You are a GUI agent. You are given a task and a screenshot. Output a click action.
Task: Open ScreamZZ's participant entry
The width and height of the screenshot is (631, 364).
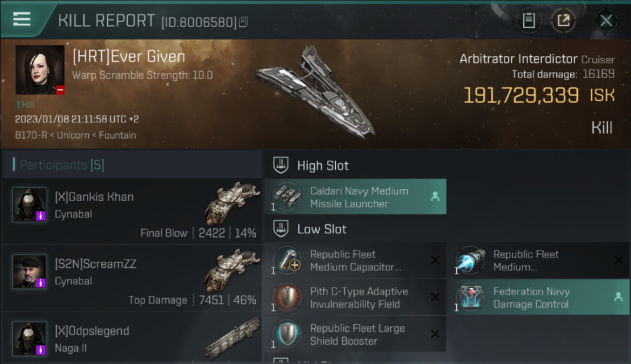[x=132, y=279]
